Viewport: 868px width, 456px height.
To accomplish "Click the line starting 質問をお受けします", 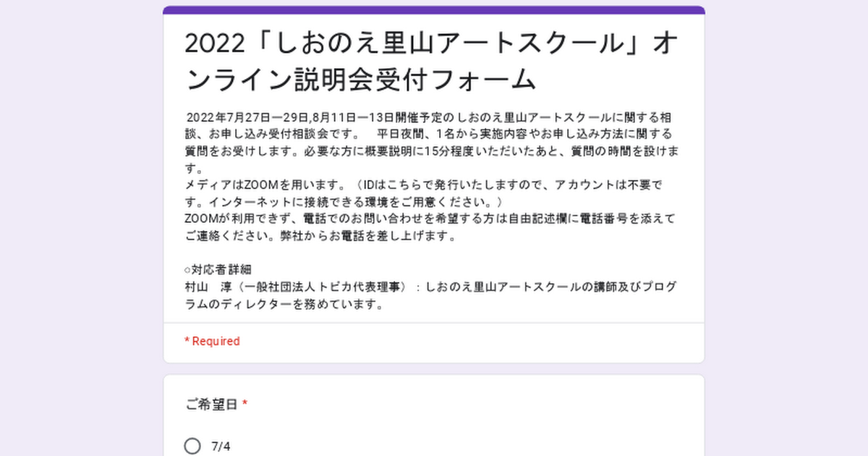I will tap(432, 151).
